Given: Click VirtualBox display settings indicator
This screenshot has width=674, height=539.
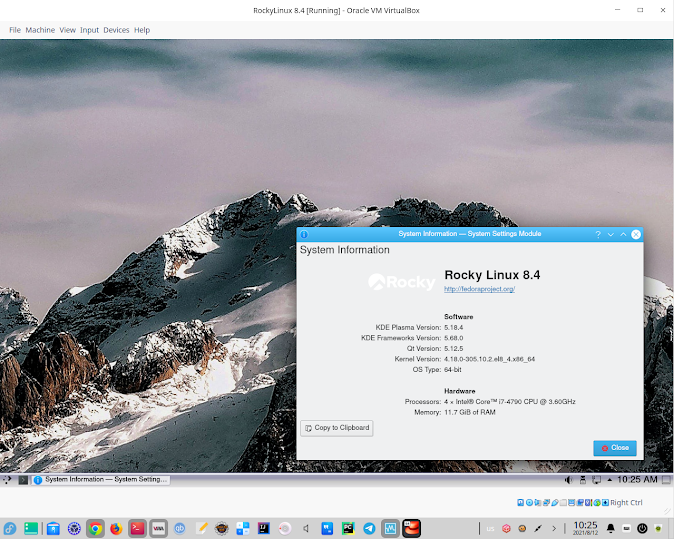Looking at the screenshot, I should point(571,502).
